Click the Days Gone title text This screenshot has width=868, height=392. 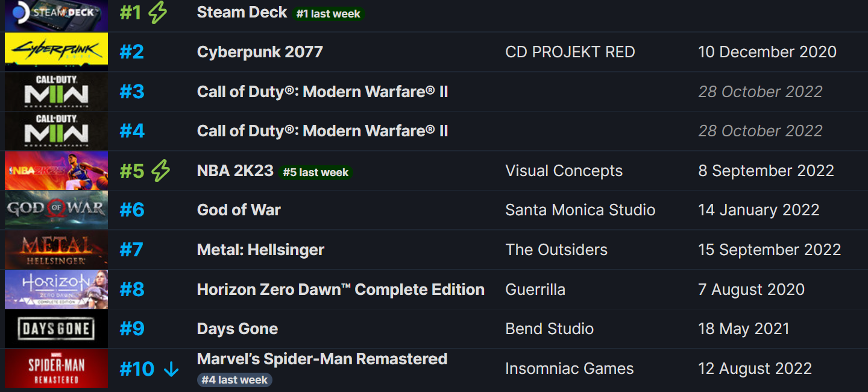[x=237, y=329]
